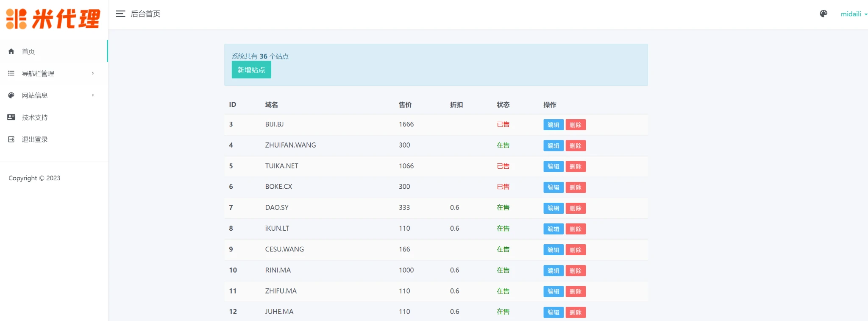The width and height of the screenshot is (868, 321).
Task: Edit the BIJI.BJ domain row
Action: 553,125
